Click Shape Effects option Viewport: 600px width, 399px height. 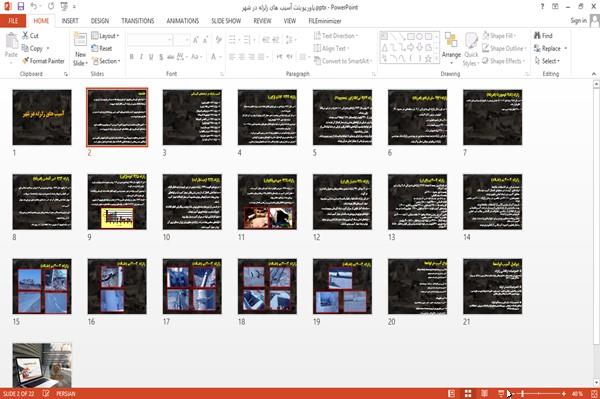(x=504, y=61)
